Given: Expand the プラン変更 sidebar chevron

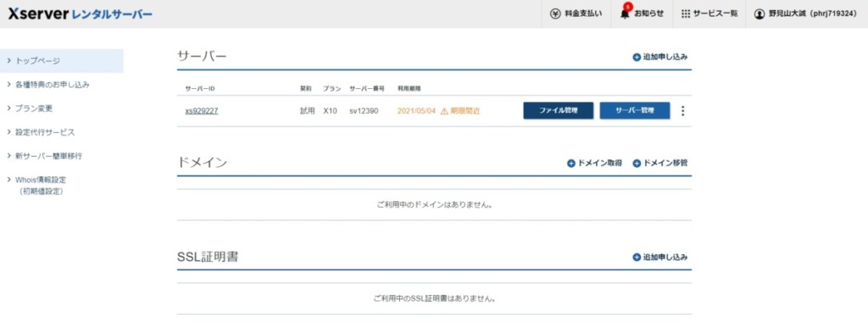Looking at the screenshot, I should click(x=8, y=109).
